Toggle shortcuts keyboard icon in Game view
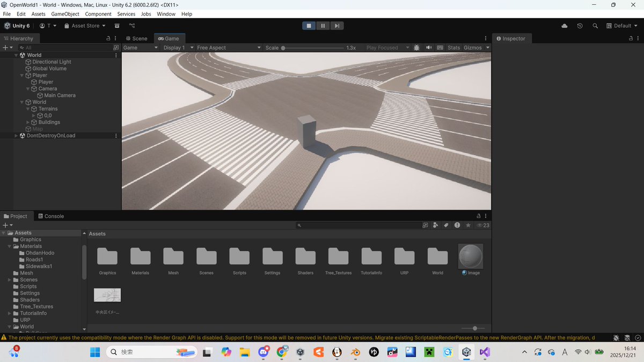Screen dimensions: 644x362 (440, 48)
